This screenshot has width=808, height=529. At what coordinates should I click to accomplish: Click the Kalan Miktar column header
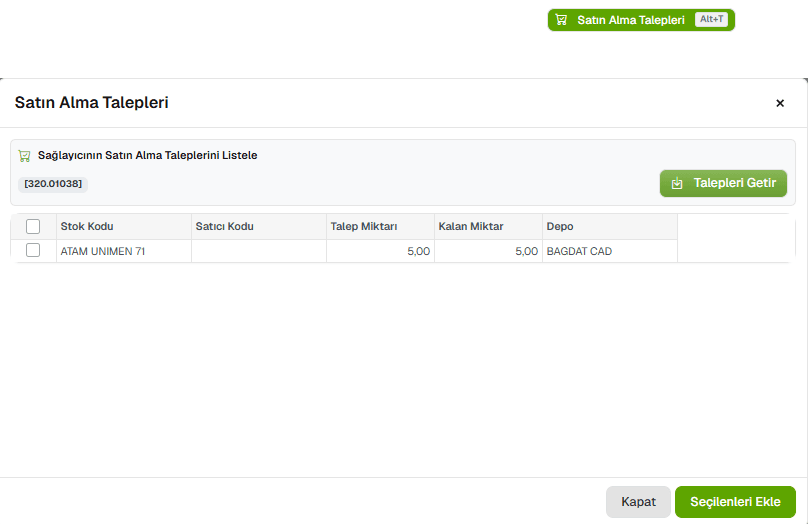tap(470, 227)
